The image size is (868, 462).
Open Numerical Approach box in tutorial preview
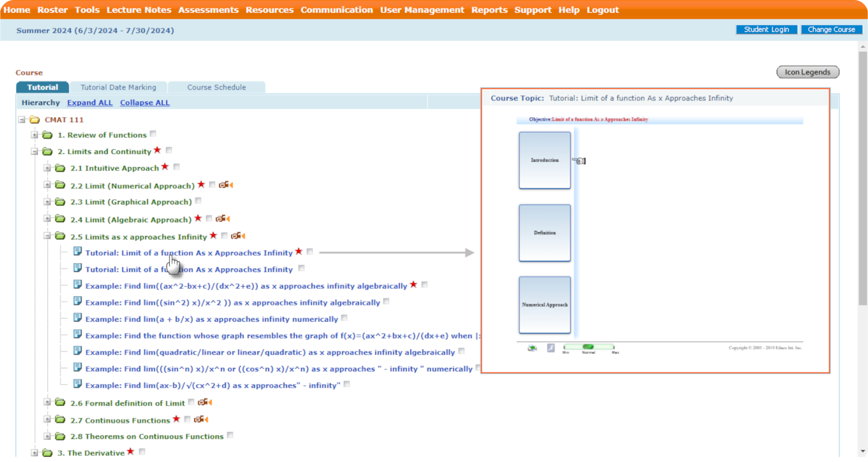[544, 305]
